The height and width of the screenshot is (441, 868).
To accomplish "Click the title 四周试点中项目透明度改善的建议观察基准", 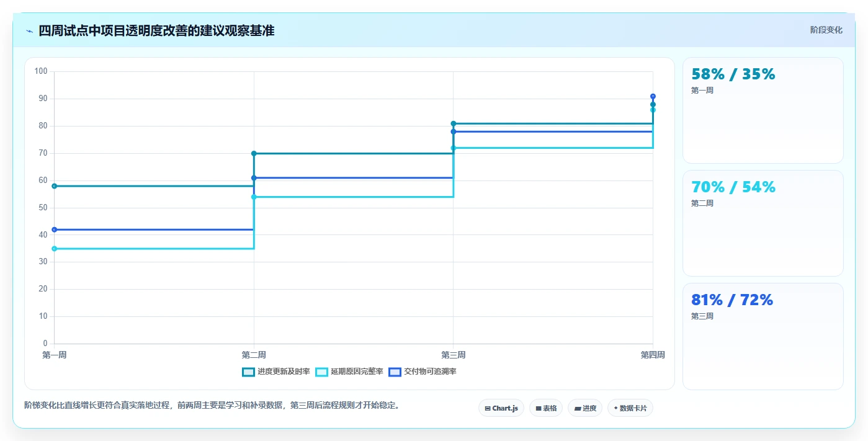I will pyautogui.click(x=156, y=30).
